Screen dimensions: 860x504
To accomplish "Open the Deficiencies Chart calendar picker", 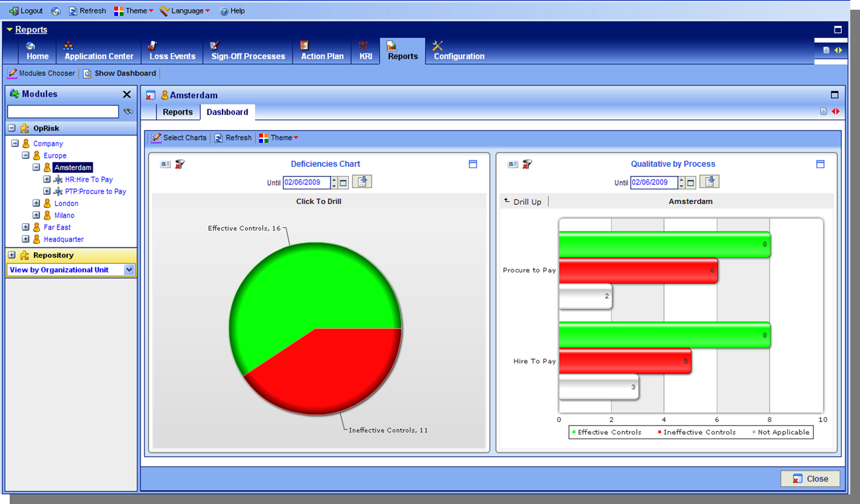I will coord(343,183).
